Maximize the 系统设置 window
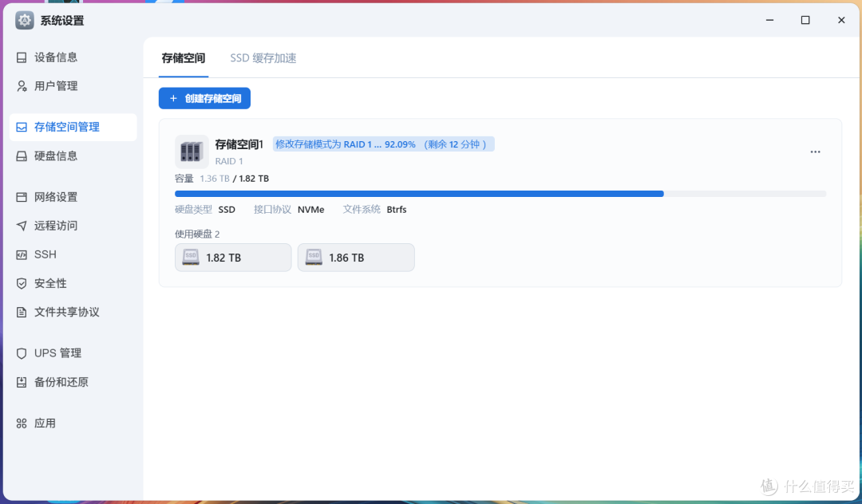Viewport: 862px width, 504px height. click(x=805, y=20)
